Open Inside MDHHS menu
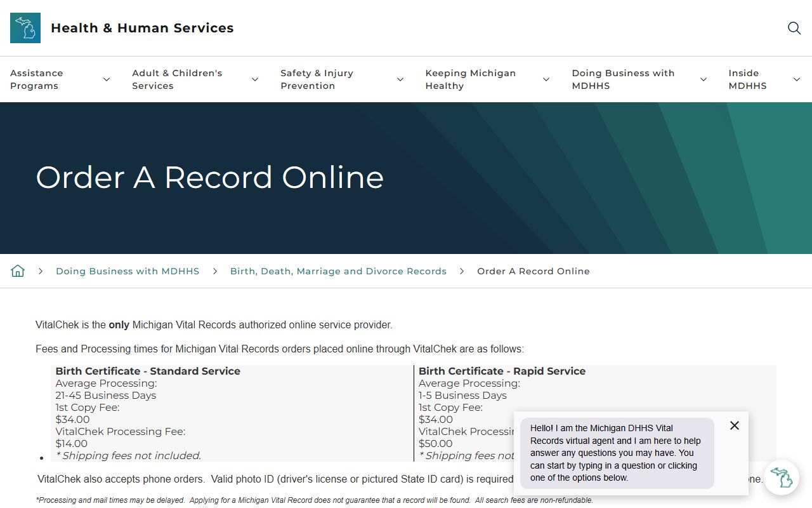The image size is (812, 508). pos(747,79)
